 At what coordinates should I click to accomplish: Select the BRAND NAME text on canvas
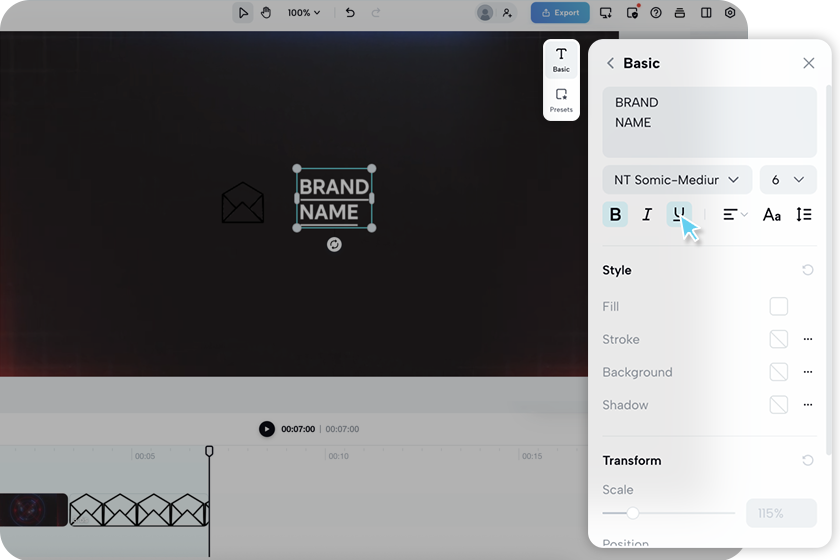point(334,199)
